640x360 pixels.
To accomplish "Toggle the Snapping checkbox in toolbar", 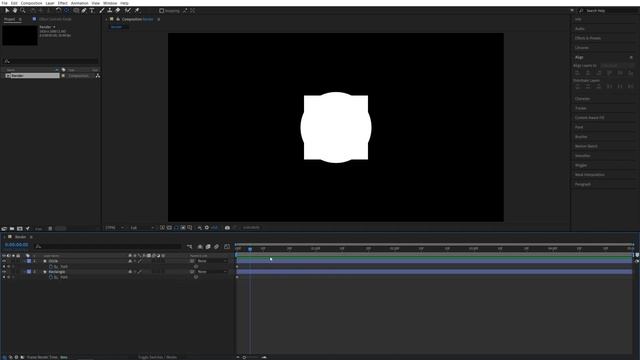I will point(162,11).
